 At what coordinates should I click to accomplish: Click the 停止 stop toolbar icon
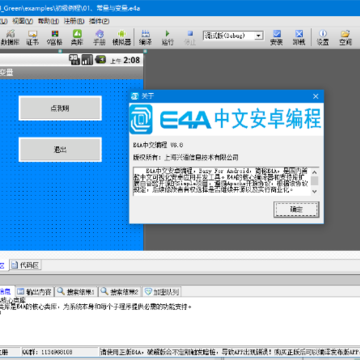190,37
